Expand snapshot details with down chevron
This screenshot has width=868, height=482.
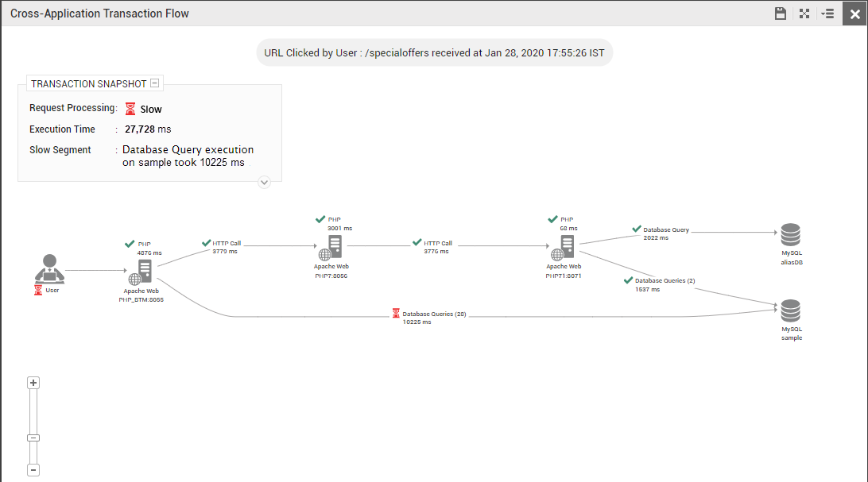[x=264, y=183]
